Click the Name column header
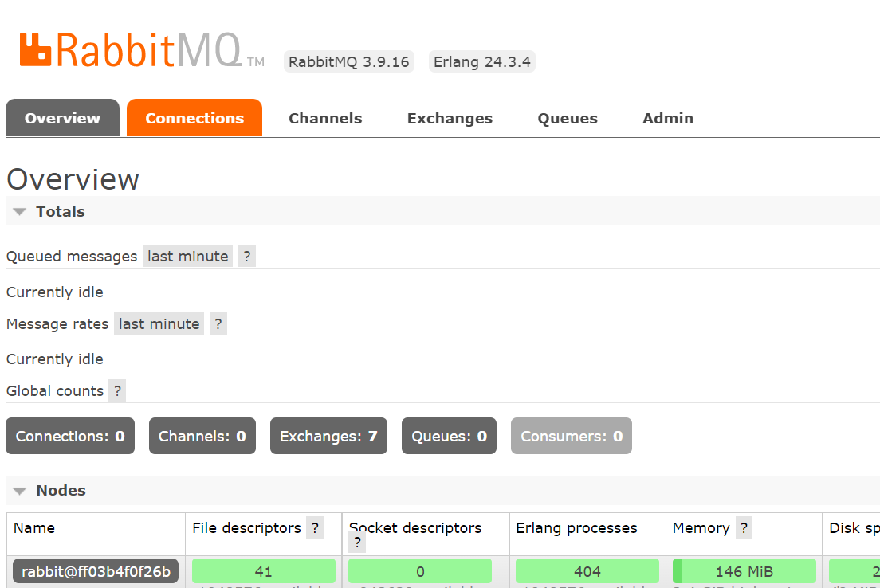The width and height of the screenshot is (880, 588). pos(34,528)
